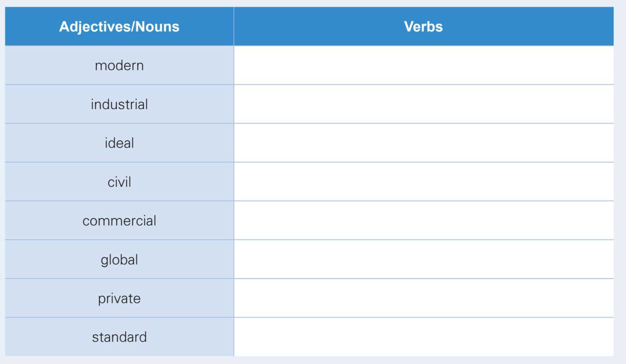Click the word "modern" cell
This screenshot has width=626, height=364.
119,66
